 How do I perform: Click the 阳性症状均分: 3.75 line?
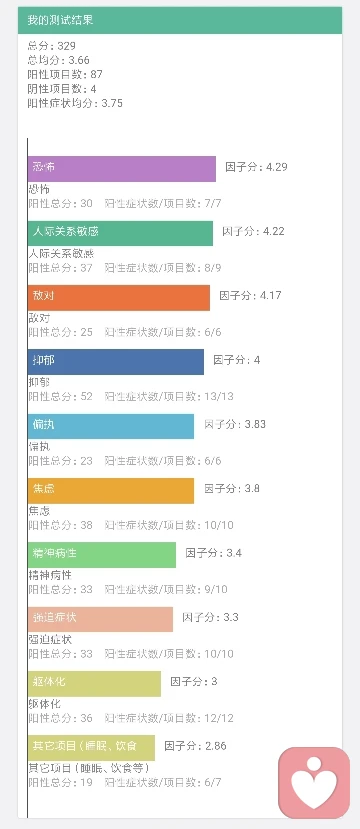(x=75, y=103)
